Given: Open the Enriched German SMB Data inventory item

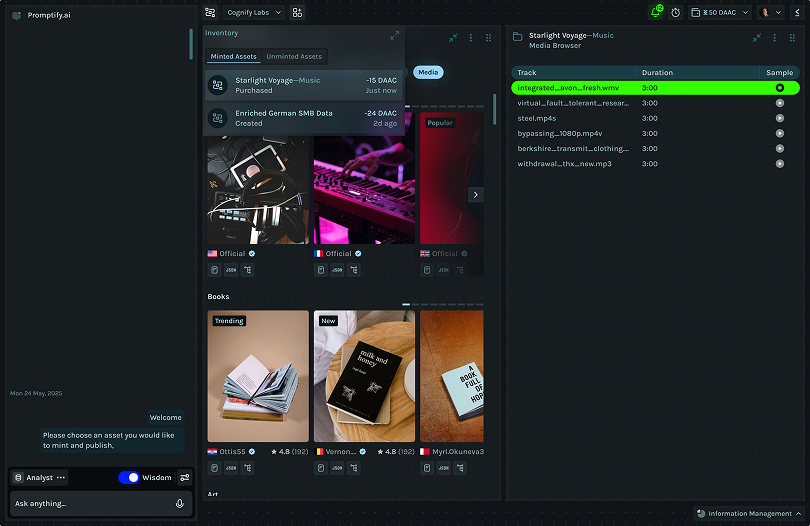Looking at the screenshot, I should 304,118.
